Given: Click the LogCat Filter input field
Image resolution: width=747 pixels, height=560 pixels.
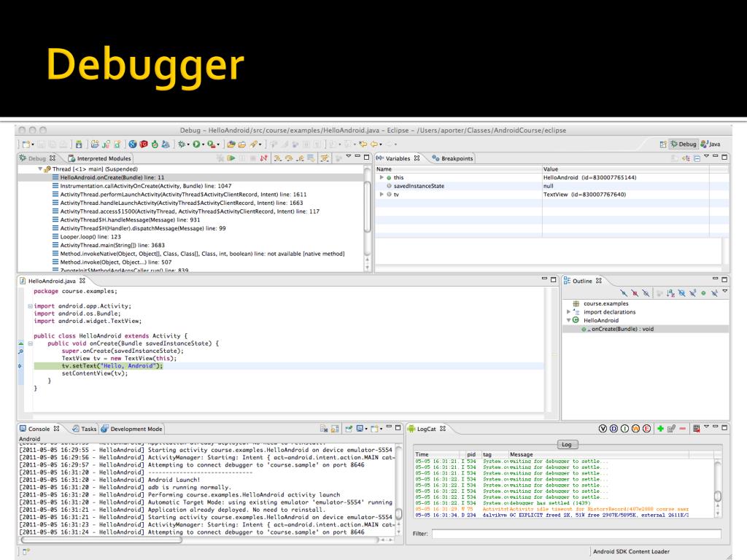Looking at the screenshot, I should click(x=576, y=534).
